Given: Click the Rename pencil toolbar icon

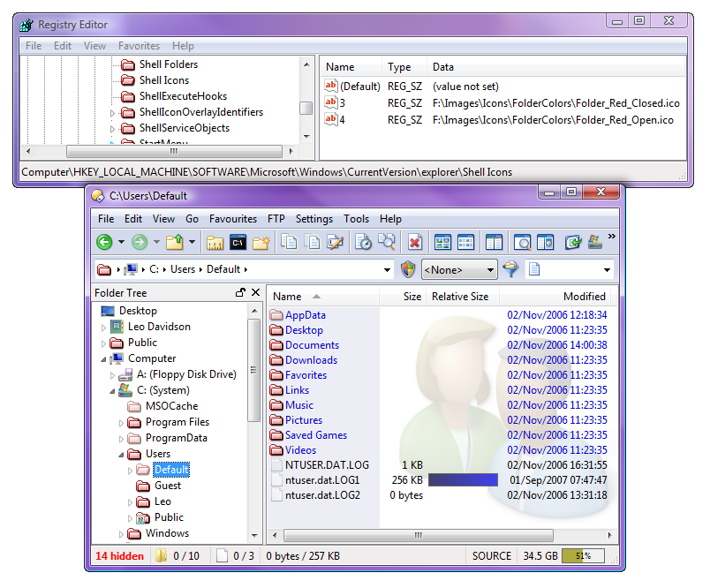Looking at the screenshot, I should click(336, 242).
